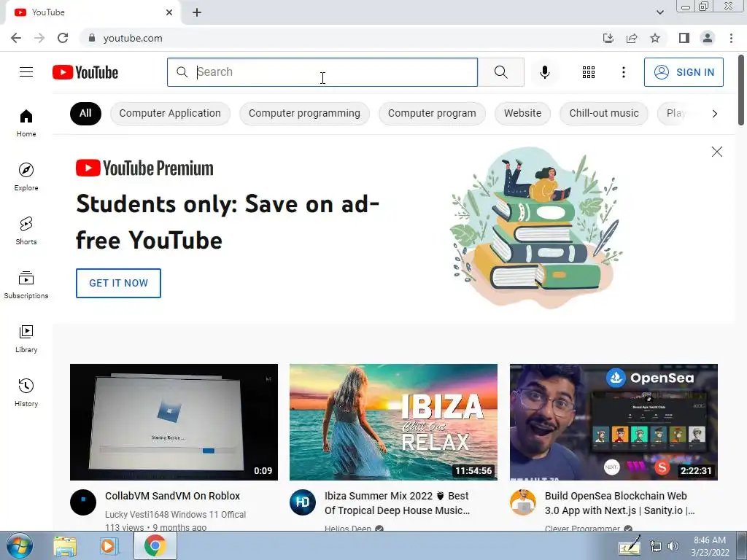Open a new browser tab

197,12
